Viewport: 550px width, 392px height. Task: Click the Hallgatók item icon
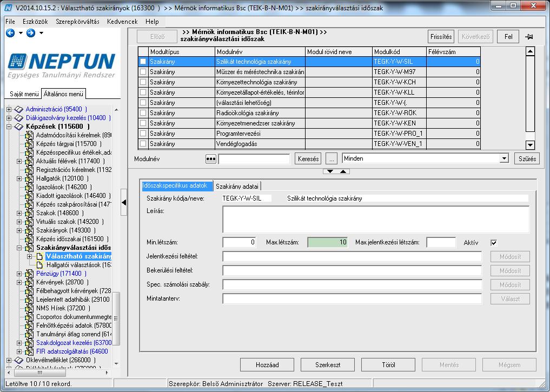[x=29, y=178]
